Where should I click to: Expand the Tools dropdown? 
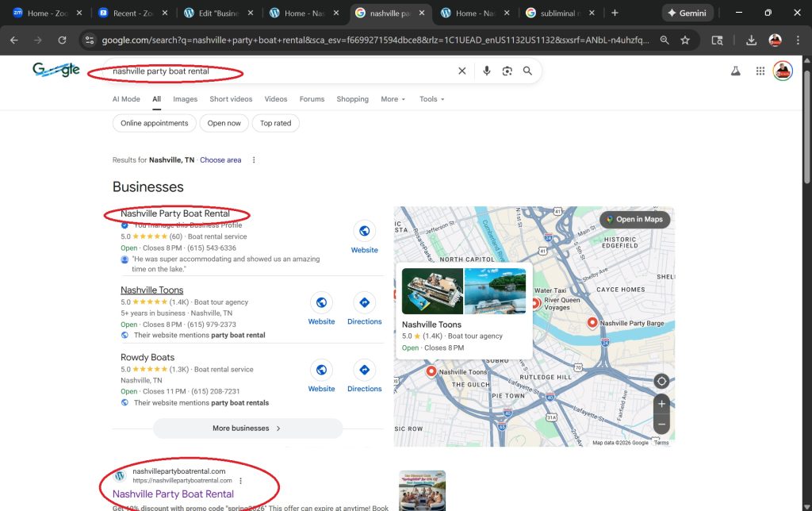click(x=431, y=99)
